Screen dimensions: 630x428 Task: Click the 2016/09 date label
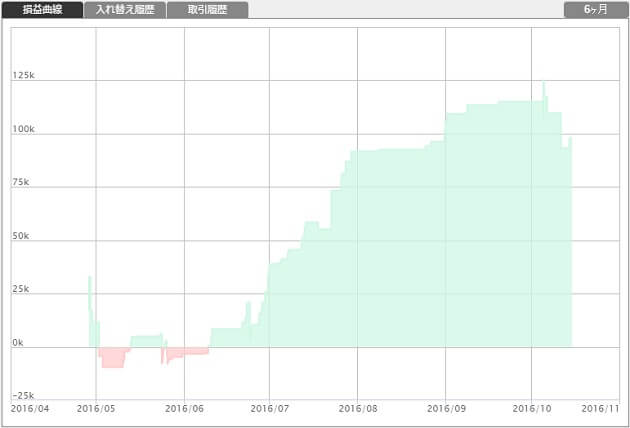(x=446, y=409)
